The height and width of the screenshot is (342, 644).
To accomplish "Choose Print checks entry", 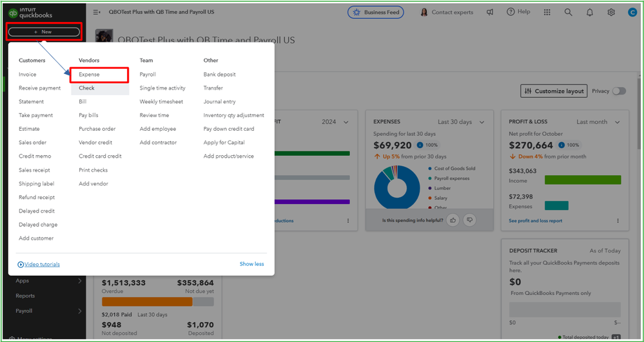I will pyautogui.click(x=93, y=170).
